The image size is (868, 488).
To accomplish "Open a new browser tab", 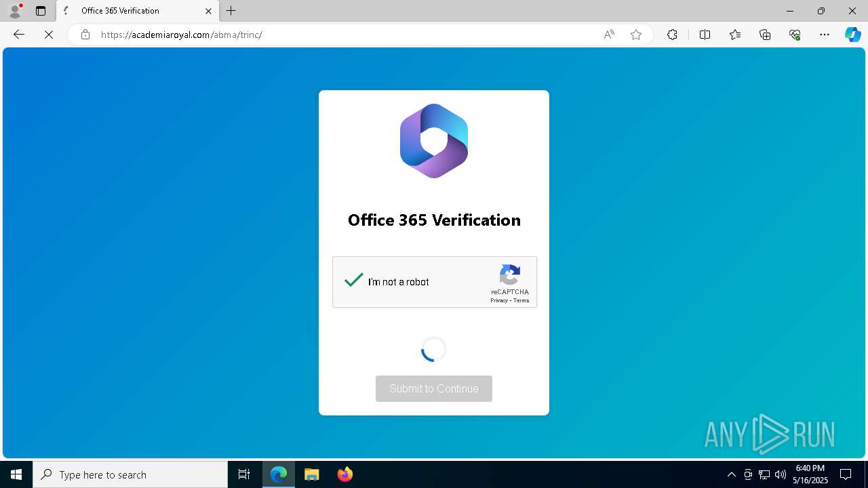I will click(231, 11).
